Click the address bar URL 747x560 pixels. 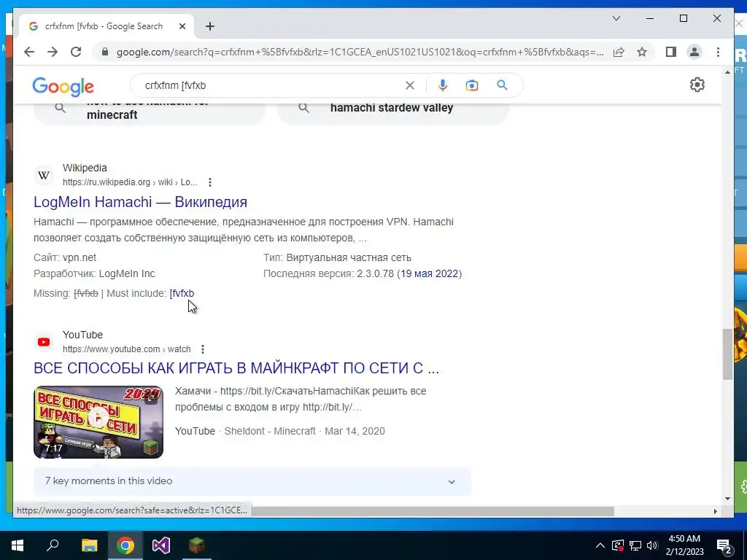[x=360, y=52]
